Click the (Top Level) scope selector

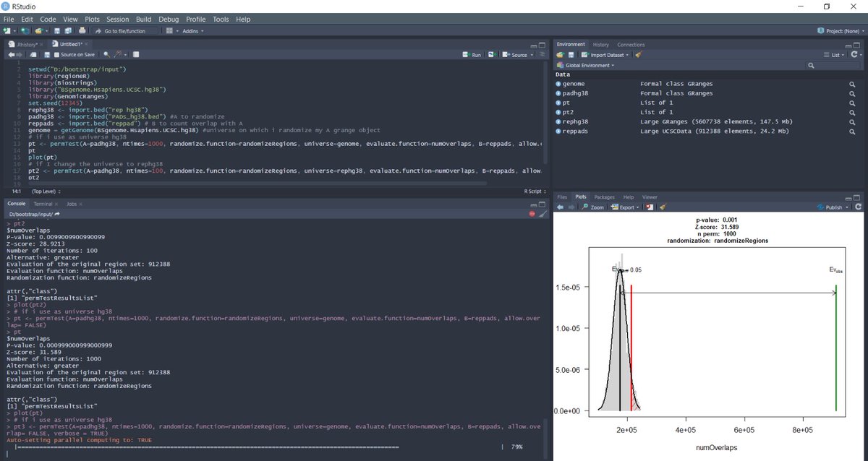coord(45,191)
